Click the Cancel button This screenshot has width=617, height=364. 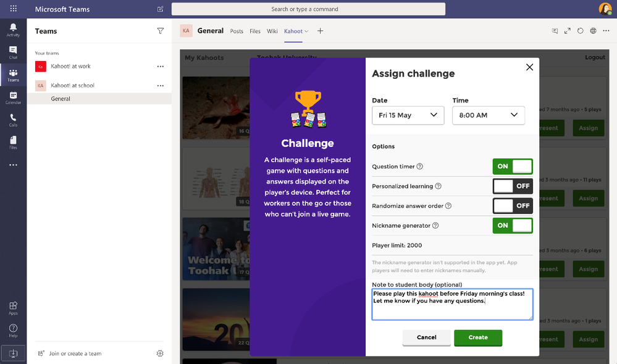427,337
